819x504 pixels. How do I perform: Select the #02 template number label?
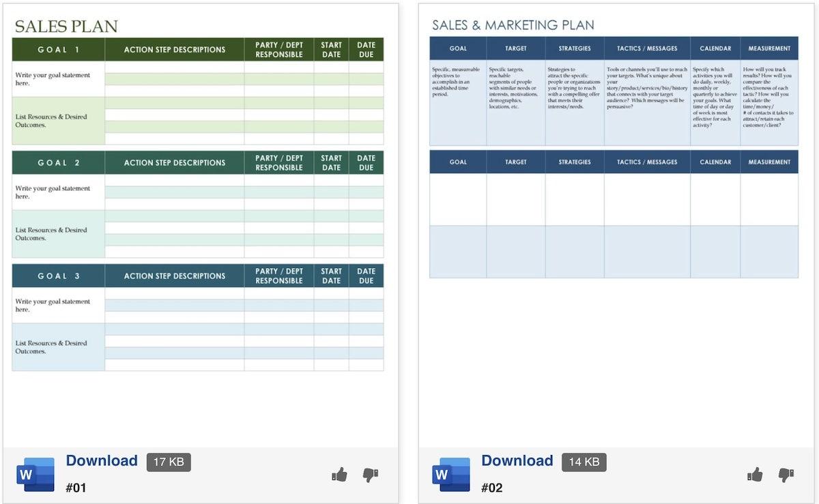click(491, 488)
